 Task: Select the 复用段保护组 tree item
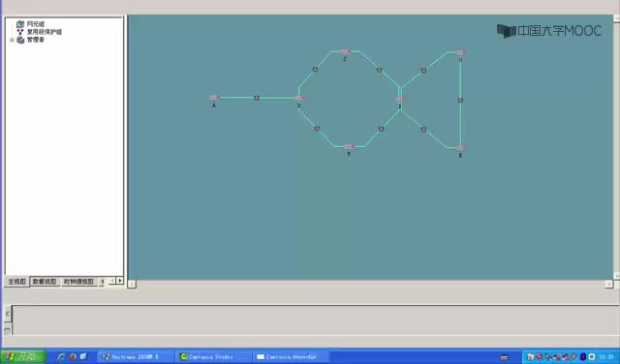pos(45,32)
